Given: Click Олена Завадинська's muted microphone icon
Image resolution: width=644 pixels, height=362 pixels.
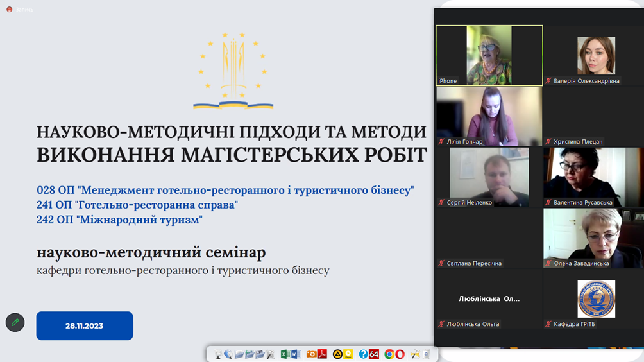Looking at the screenshot, I should point(548,263).
